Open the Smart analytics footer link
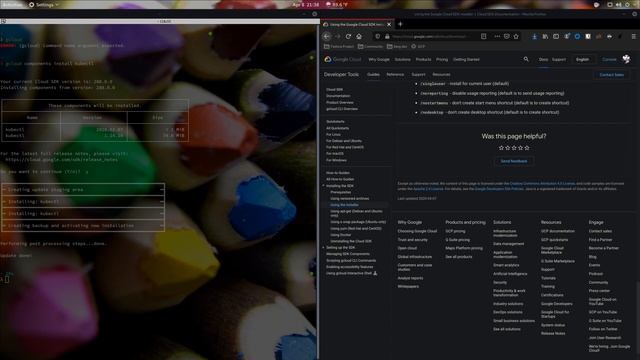 point(506,265)
